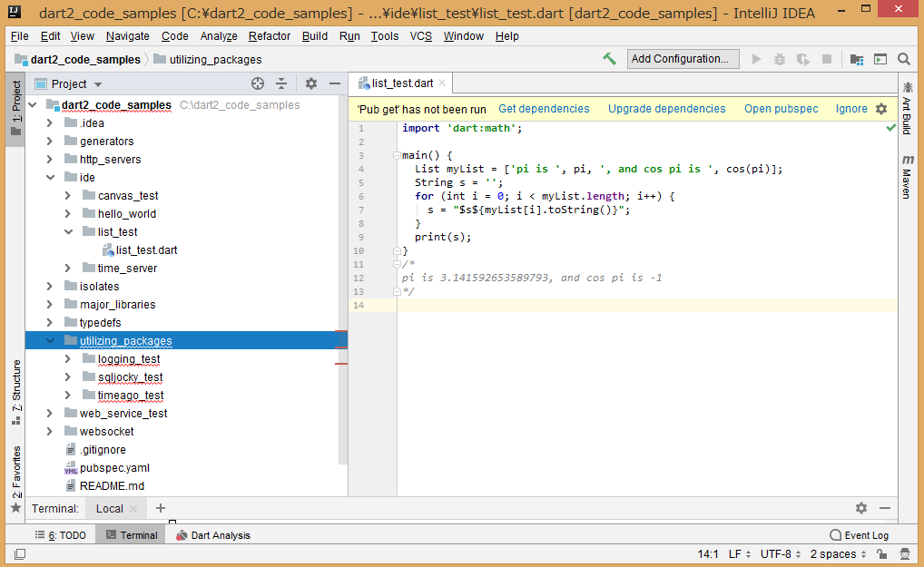Open the Refactor menu
This screenshot has height=567, width=924.
pyautogui.click(x=270, y=36)
